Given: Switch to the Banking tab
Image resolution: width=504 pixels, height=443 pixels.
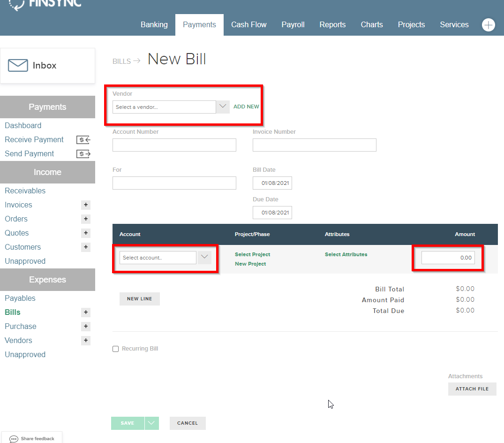Looking at the screenshot, I should click(154, 25).
